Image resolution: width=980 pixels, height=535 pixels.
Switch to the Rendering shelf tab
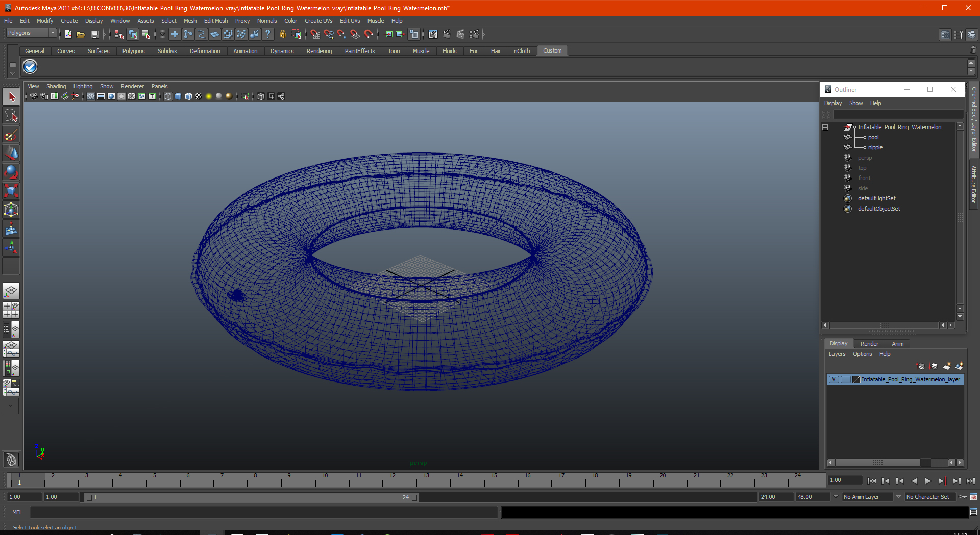click(319, 51)
